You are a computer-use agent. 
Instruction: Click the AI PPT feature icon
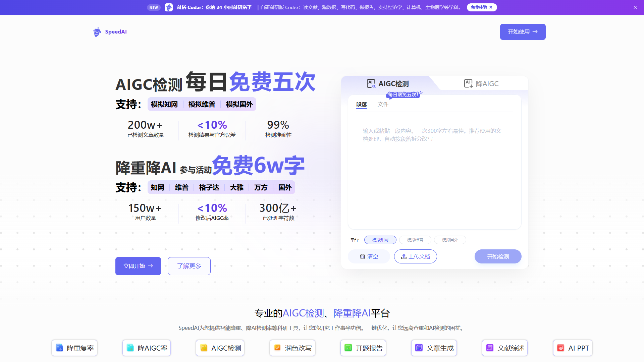(x=561, y=348)
